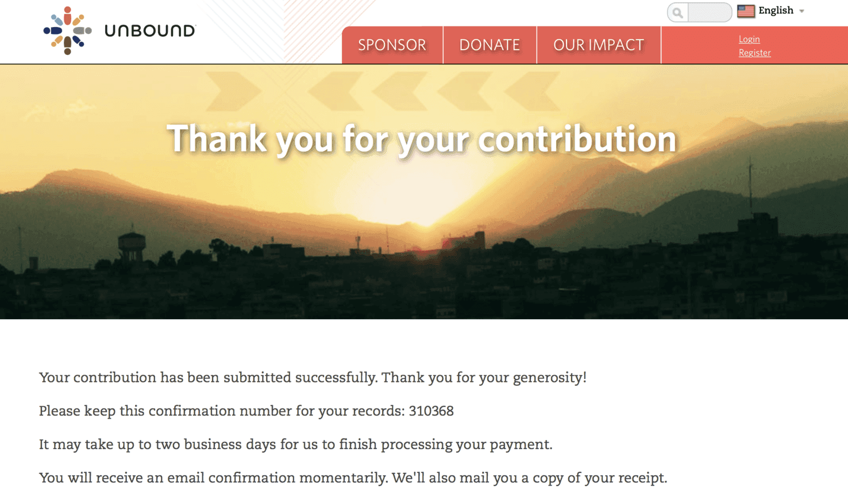This screenshot has height=504, width=848.
Task: Open the SPONSOR menu tab
Action: (392, 45)
